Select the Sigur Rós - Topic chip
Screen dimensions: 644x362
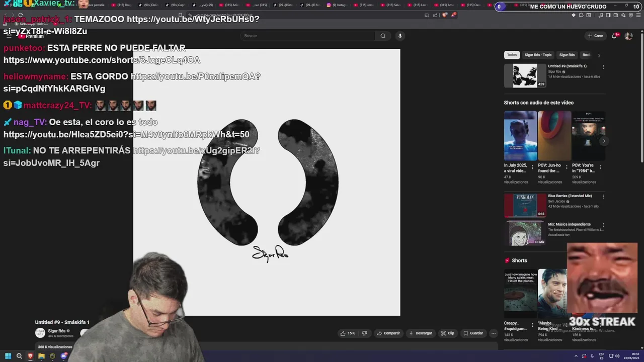tap(538, 55)
